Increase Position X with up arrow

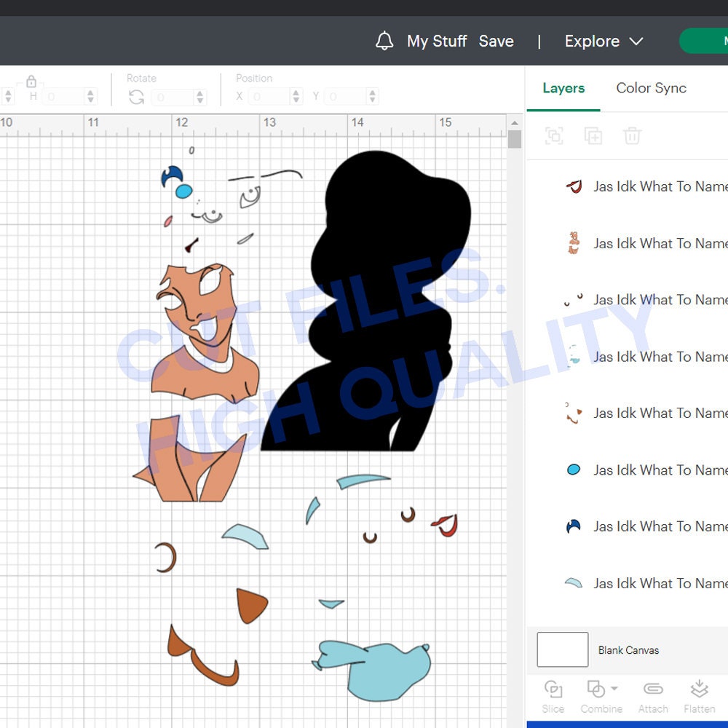[296, 92]
